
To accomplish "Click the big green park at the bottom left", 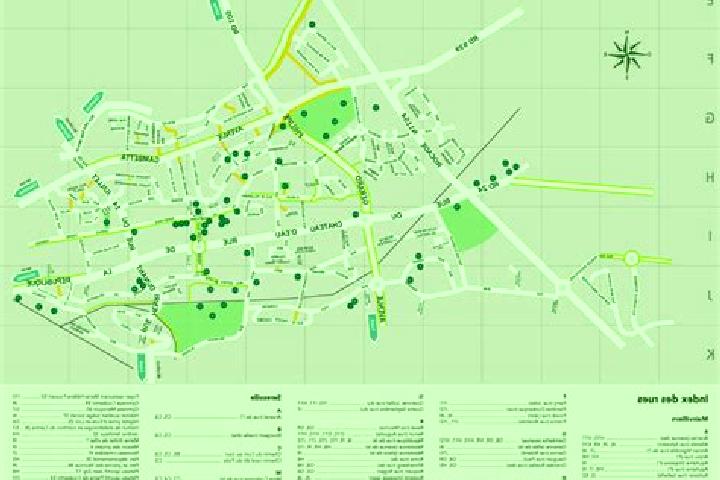I will (x=202, y=324).
